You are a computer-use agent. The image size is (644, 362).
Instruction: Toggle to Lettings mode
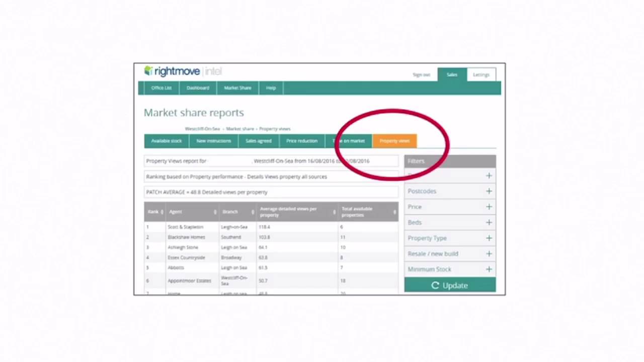click(480, 74)
